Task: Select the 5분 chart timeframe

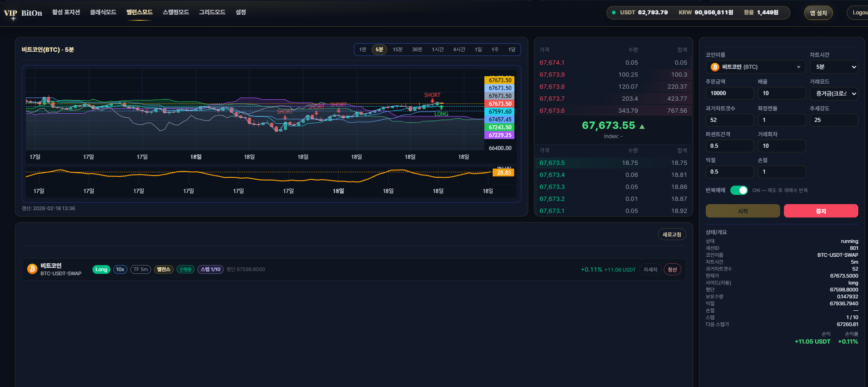Action: (x=379, y=50)
